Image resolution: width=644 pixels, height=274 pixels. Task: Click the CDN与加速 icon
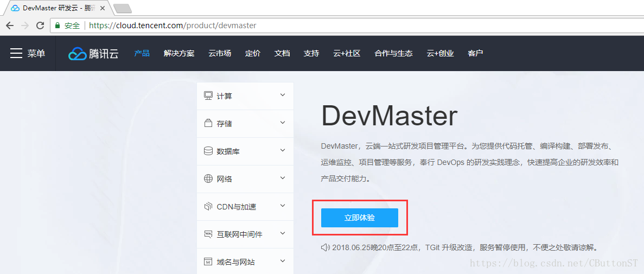click(x=208, y=206)
